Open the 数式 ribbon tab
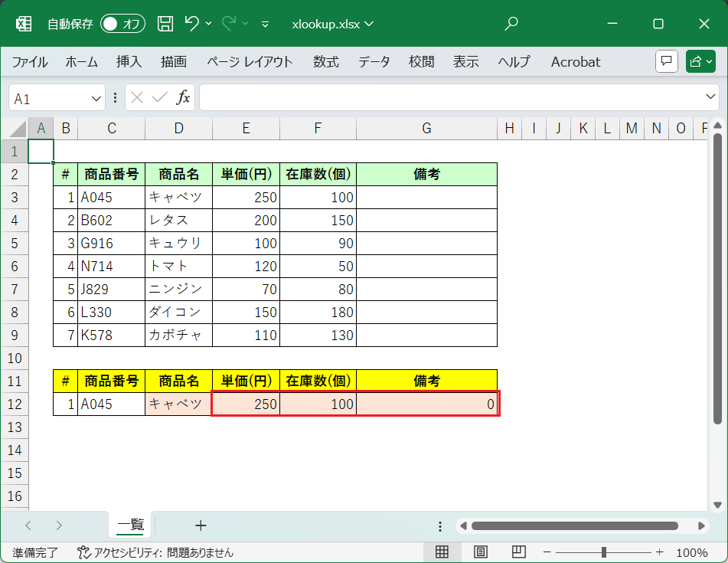Viewport: 728px width, 563px height. [x=325, y=62]
